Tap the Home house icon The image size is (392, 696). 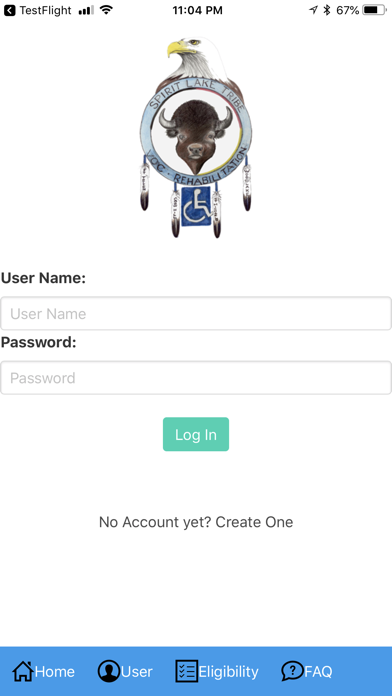point(23,671)
